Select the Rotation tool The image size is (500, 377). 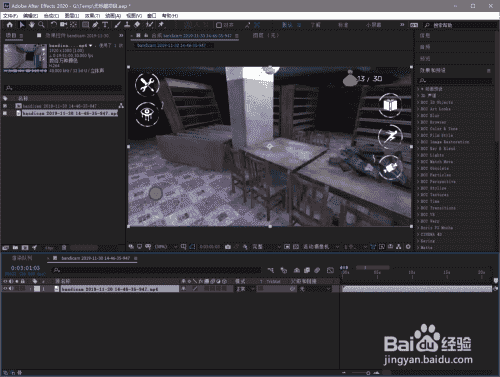coord(54,25)
